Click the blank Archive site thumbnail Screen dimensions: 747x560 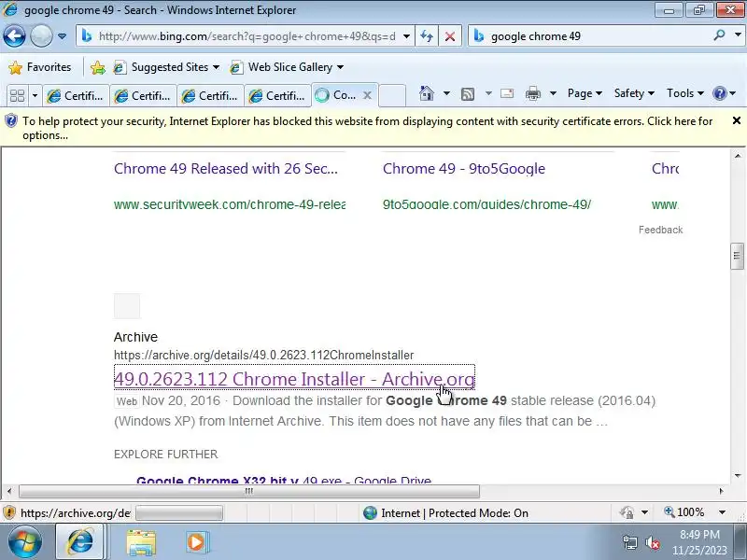click(x=127, y=306)
